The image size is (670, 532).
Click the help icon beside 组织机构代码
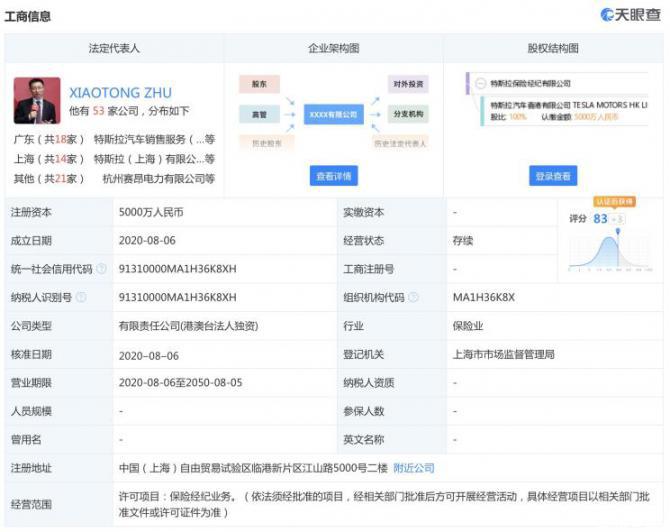[x=415, y=297]
